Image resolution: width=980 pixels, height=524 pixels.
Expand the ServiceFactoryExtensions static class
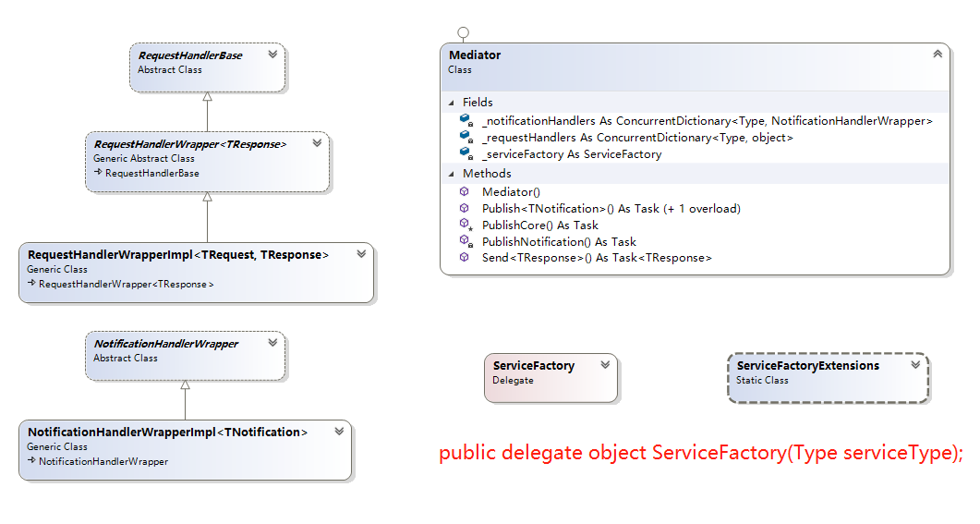pyautogui.click(x=915, y=365)
